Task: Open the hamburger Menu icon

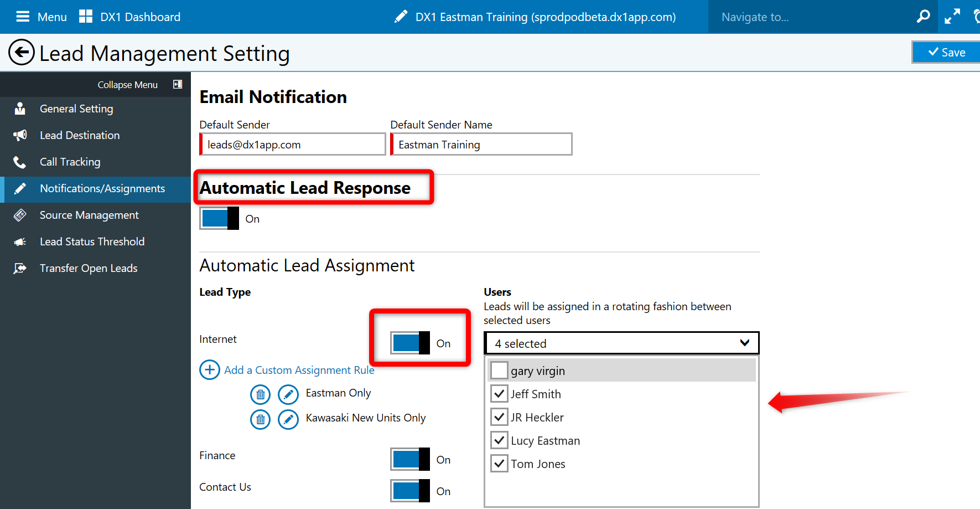Action: 23,17
